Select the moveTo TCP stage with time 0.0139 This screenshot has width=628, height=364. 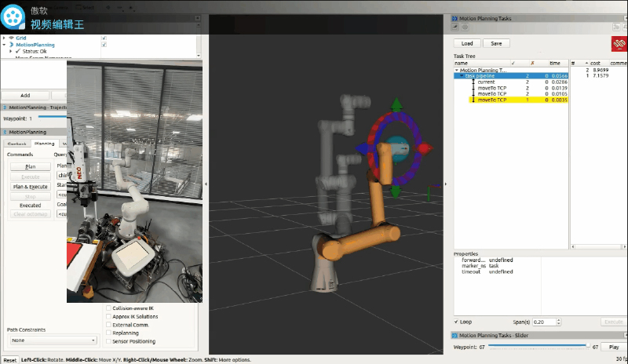coord(511,88)
